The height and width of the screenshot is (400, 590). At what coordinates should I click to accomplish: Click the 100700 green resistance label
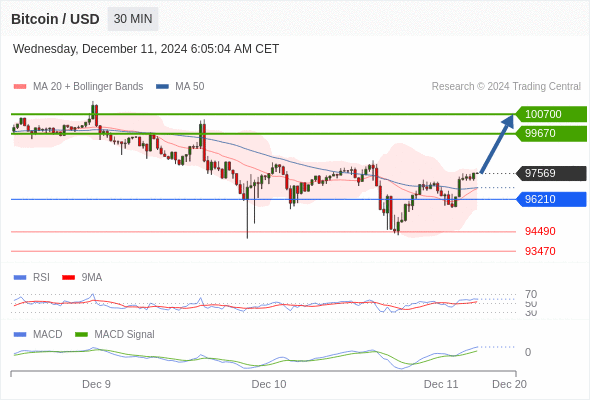pos(550,114)
